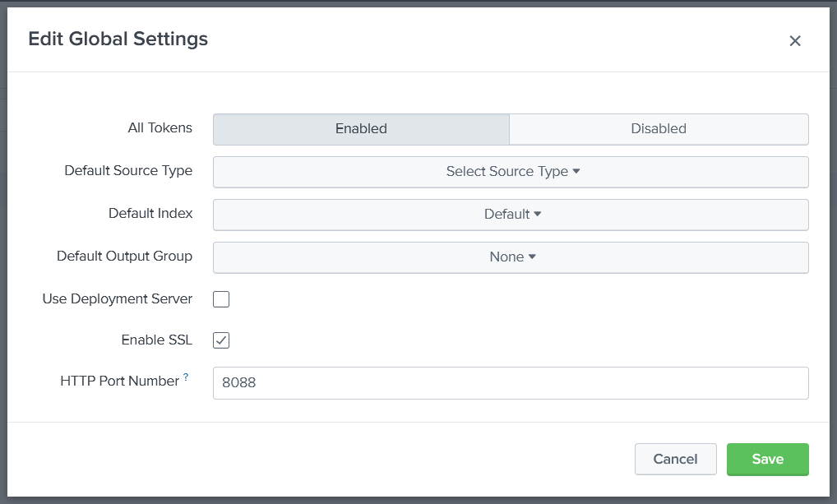Expand the Default Index chevron arrow

(539, 214)
